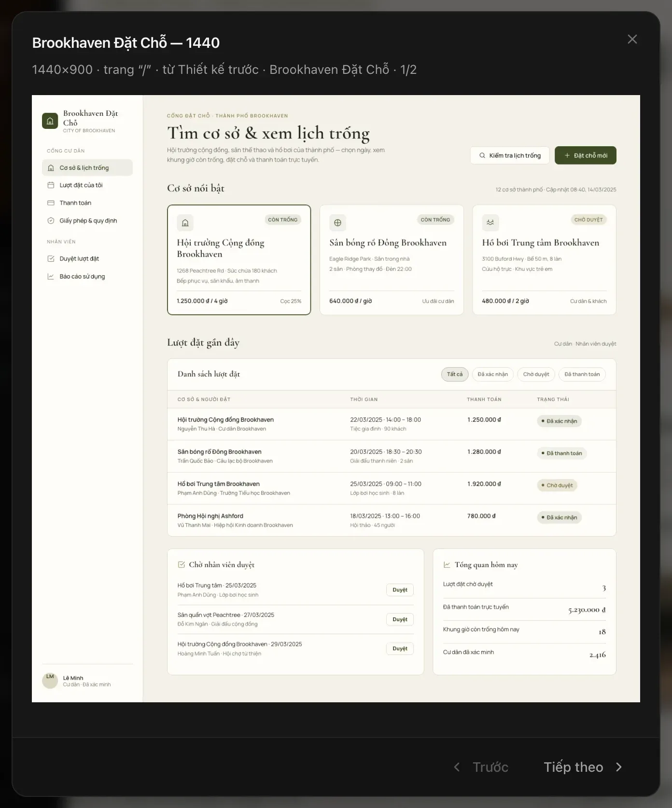Open Thanh toán in sidebar
The height and width of the screenshot is (808, 672).
click(87, 203)
